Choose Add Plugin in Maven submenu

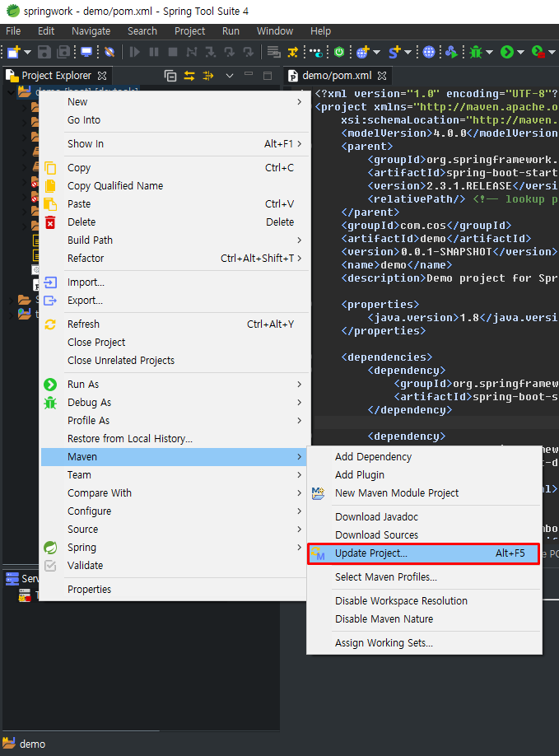click(x=425, y=475)
